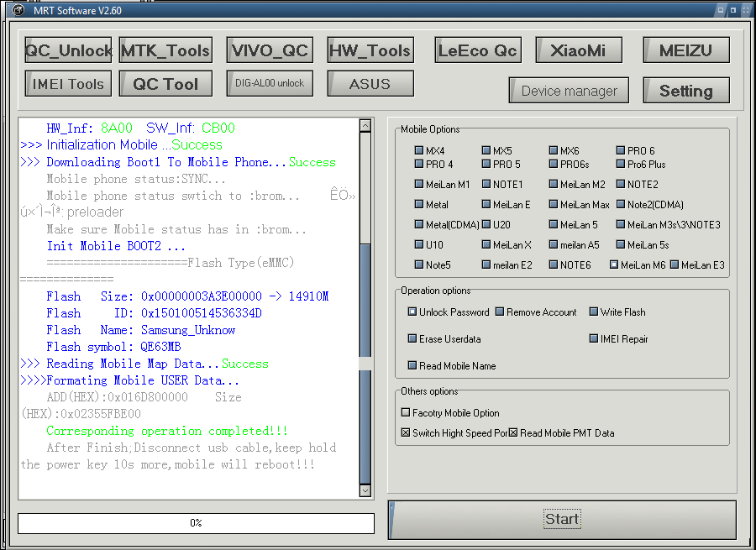Viewport: 756px width, 550px height.
Task: Select the MeiLan X checkbox
Action: point(486,245)
